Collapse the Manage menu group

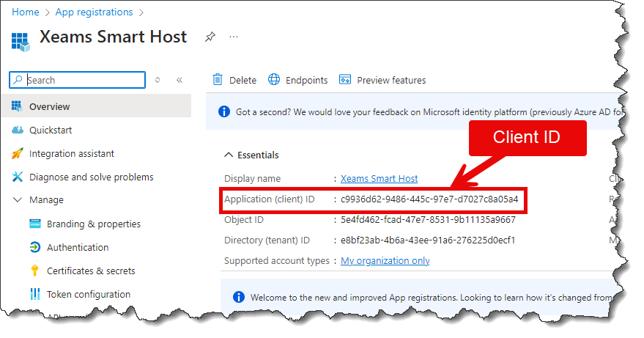[18, 200]
